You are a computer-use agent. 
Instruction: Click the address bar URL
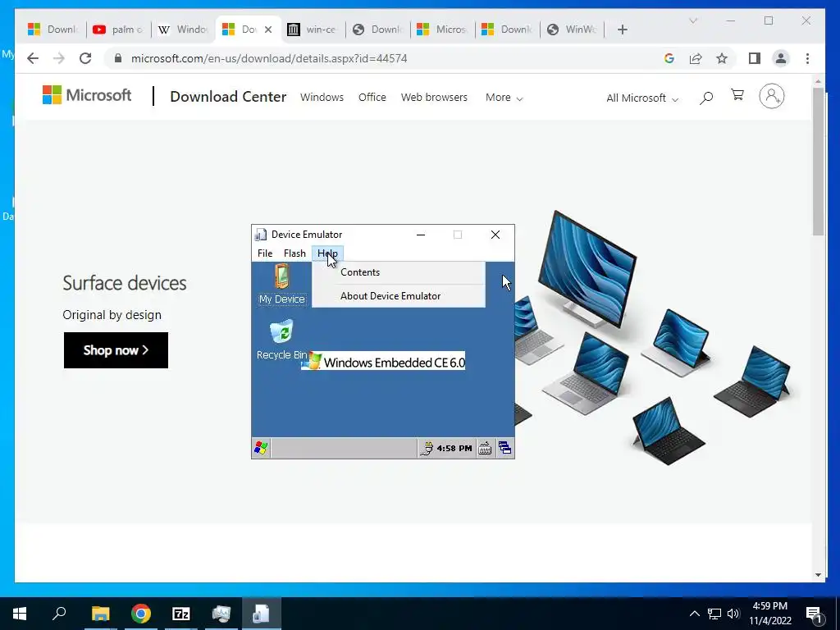click(269, 58)
